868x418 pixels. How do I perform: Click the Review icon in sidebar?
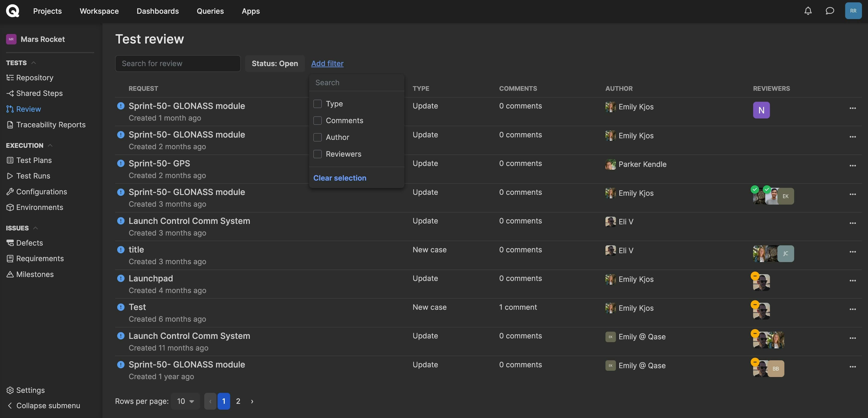[x=9, y=109]
